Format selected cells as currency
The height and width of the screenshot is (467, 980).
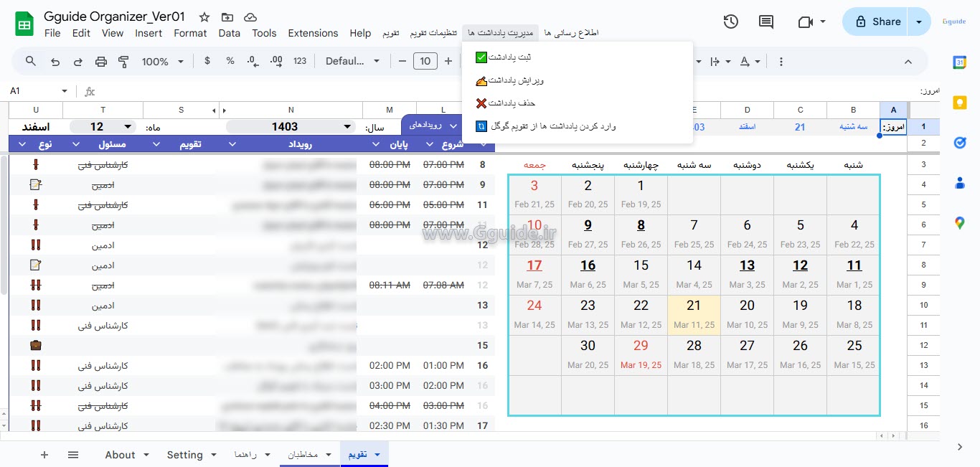pyautogui.click(x=207, y=61)
